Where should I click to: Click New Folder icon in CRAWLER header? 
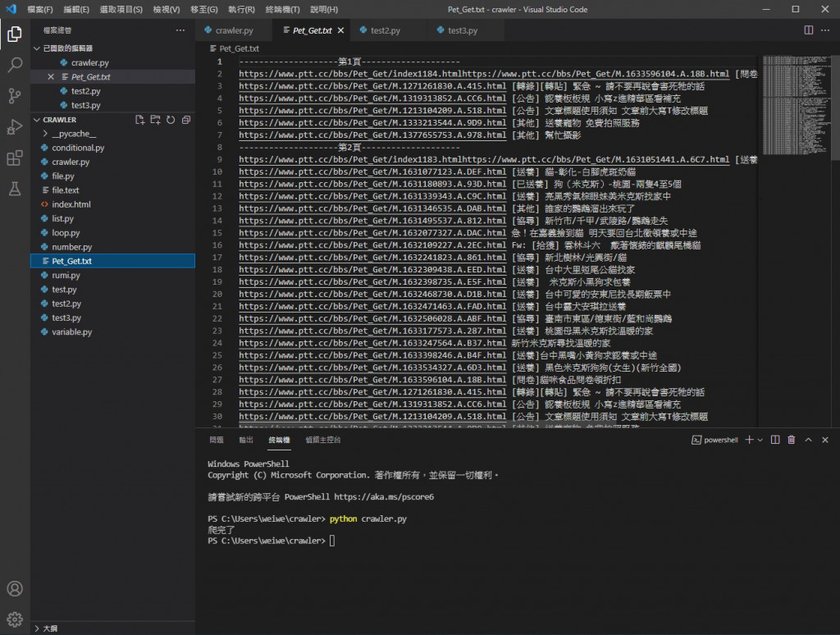(x=155, y=120)
